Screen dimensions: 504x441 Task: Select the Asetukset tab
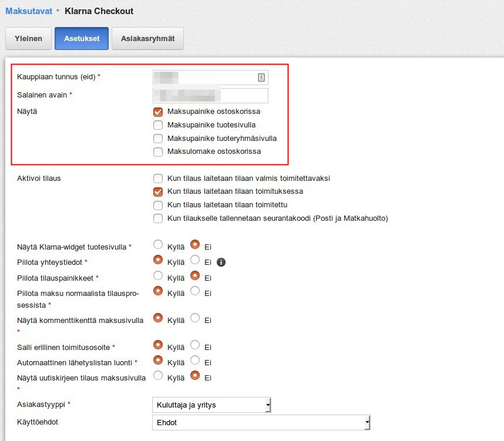[82, 39]
